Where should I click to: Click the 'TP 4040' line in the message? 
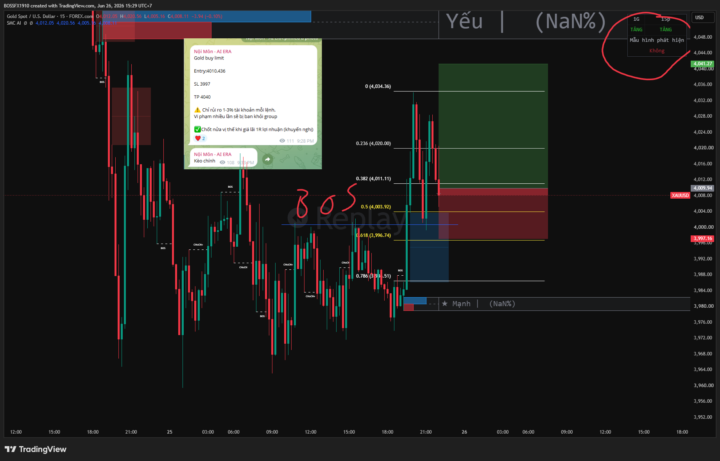[x=202, y=97]
